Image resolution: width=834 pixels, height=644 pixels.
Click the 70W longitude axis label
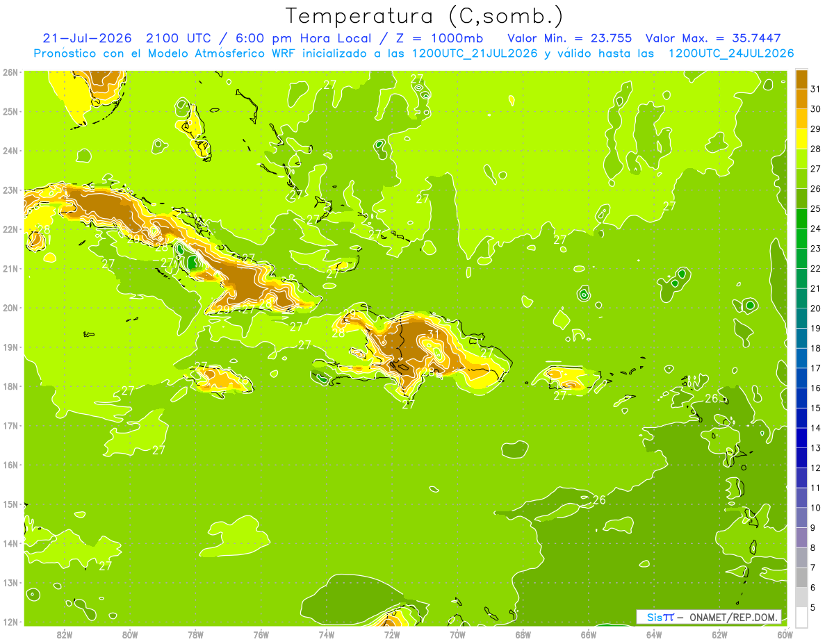pyautogui.click(x=457, y=634)
